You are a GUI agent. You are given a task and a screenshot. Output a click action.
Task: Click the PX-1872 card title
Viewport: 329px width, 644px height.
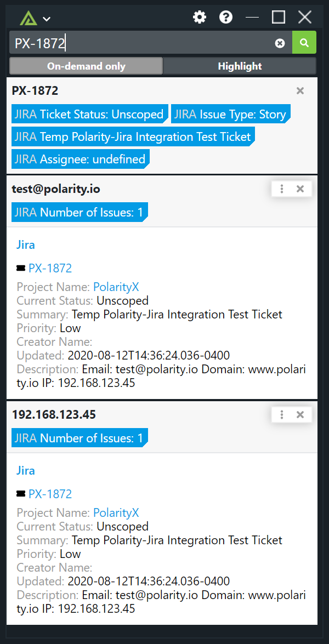(35, 91)
